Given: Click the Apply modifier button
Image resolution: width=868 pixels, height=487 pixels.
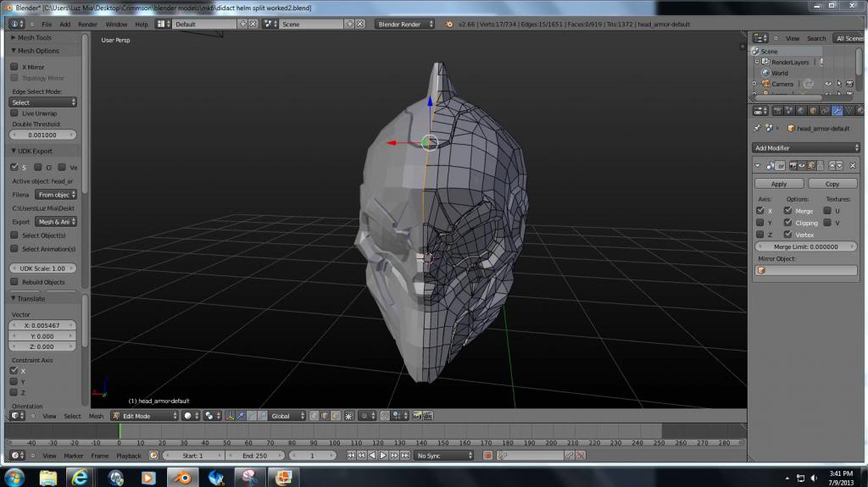Looking at the screenshot, I should [779, 184].
